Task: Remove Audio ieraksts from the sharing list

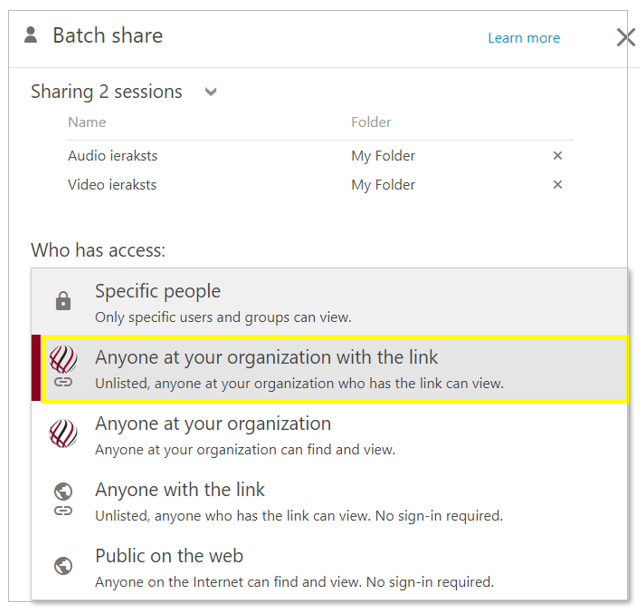Action: point(558,156)
